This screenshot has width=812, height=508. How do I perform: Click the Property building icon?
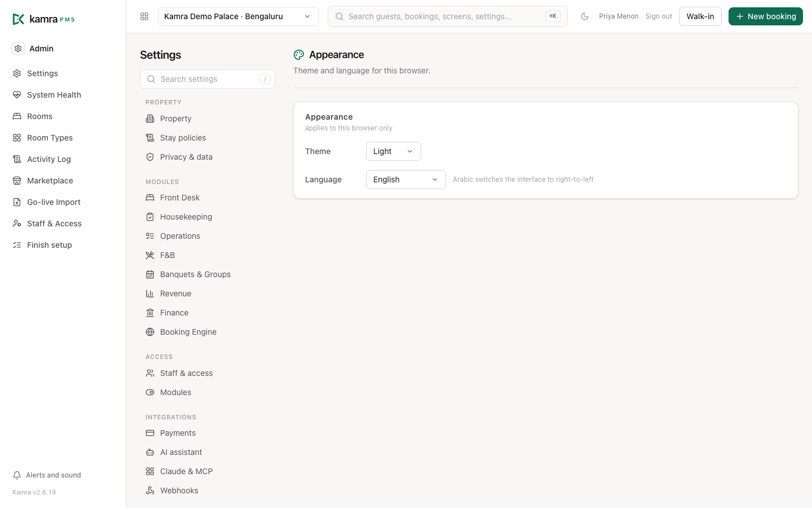(150, 119)
